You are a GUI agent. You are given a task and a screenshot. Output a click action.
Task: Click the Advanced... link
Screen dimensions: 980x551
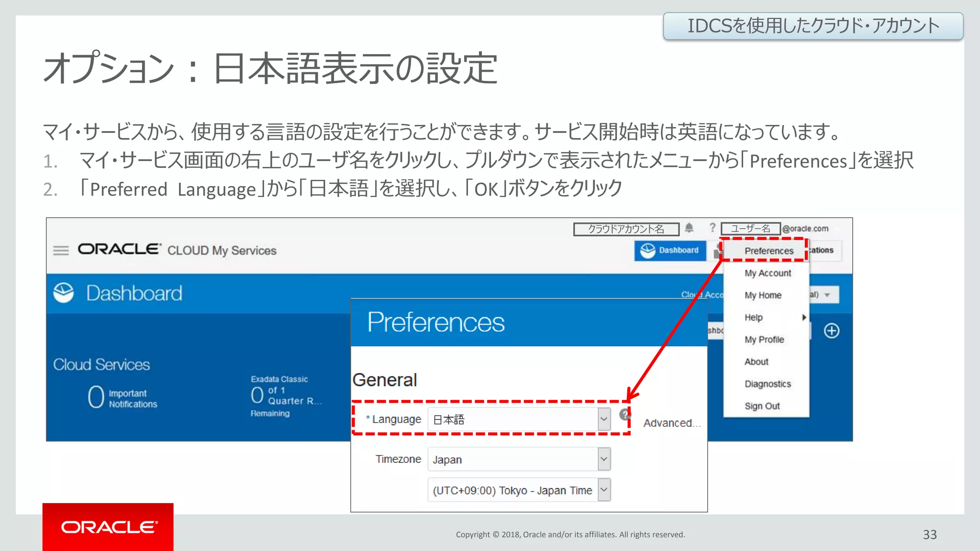[x=671, y=423]
